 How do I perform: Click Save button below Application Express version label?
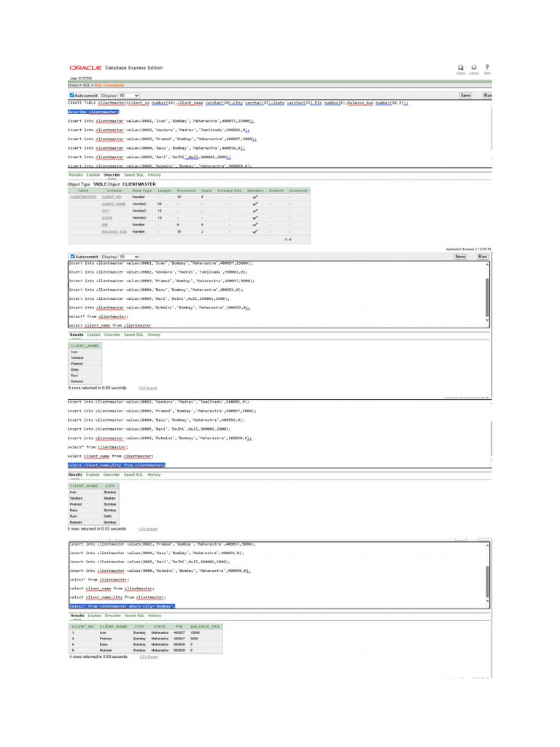point(461,256)
